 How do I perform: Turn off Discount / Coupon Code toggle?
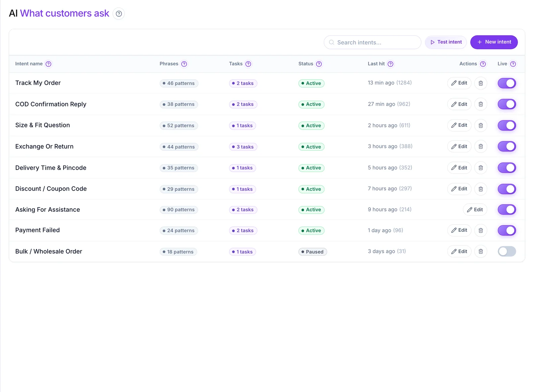(x=507, y=189)
